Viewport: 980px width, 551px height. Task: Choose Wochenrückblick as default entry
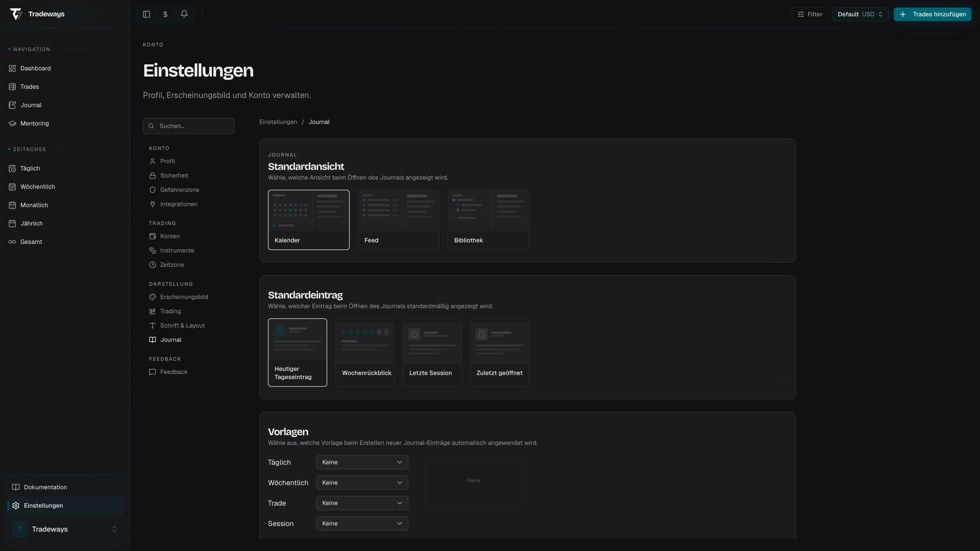click(365, 353)
